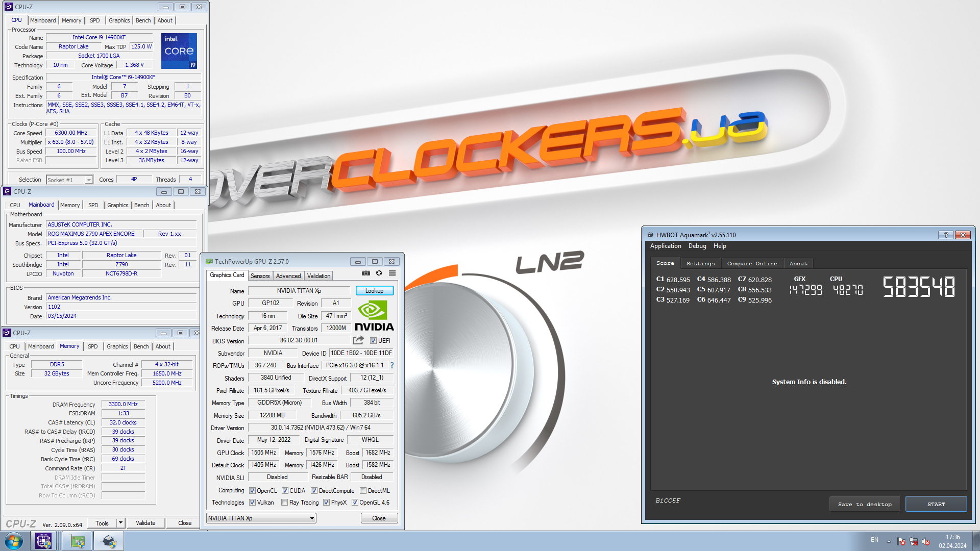The image size is (980, 551).
Task: Click the network tray icon
Action: coord(914,541)
